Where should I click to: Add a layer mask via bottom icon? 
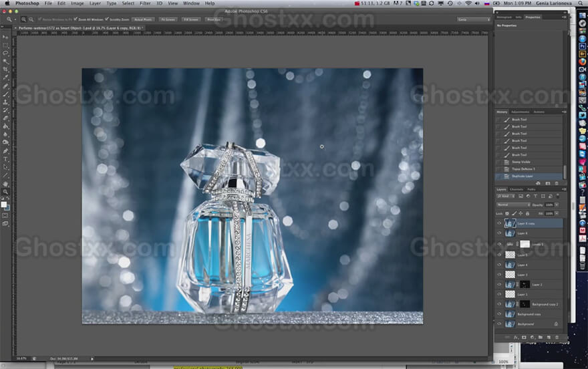pyautogui.click(x=524, y=338)
